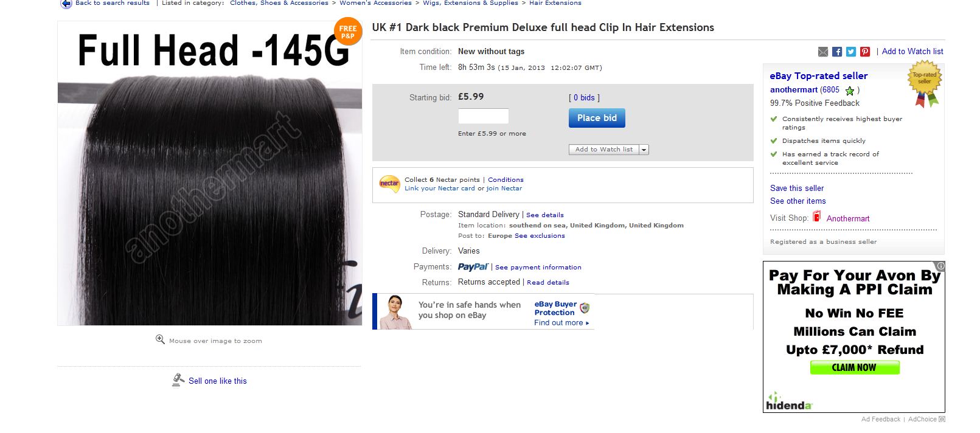
Task: Open the Hair Extensions category breadcrumb
Action: pos(555,3)
